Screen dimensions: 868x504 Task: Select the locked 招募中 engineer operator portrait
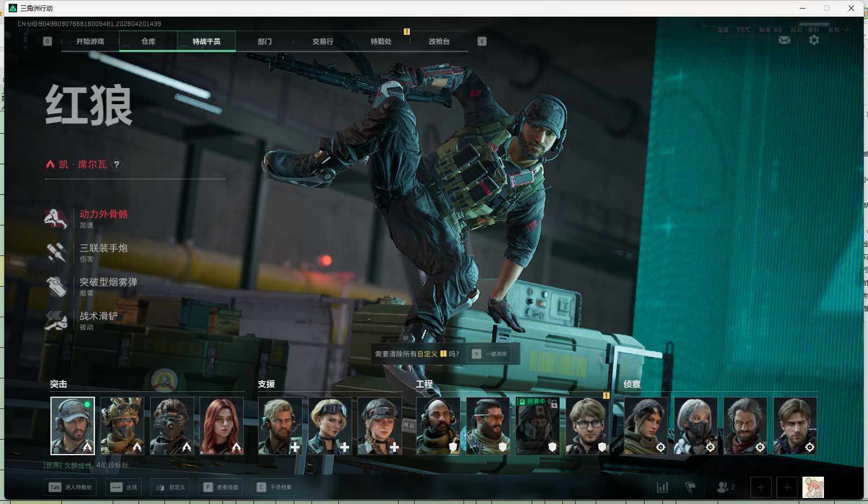(537, 426)
